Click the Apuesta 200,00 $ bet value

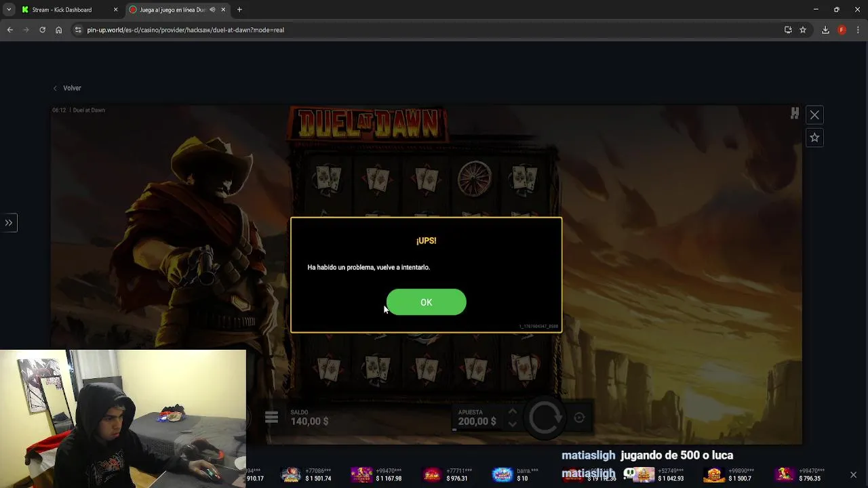tap(477, 422)
